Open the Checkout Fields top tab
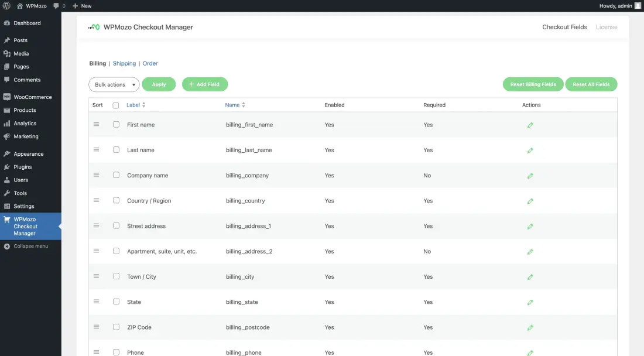 coord(564,27)
